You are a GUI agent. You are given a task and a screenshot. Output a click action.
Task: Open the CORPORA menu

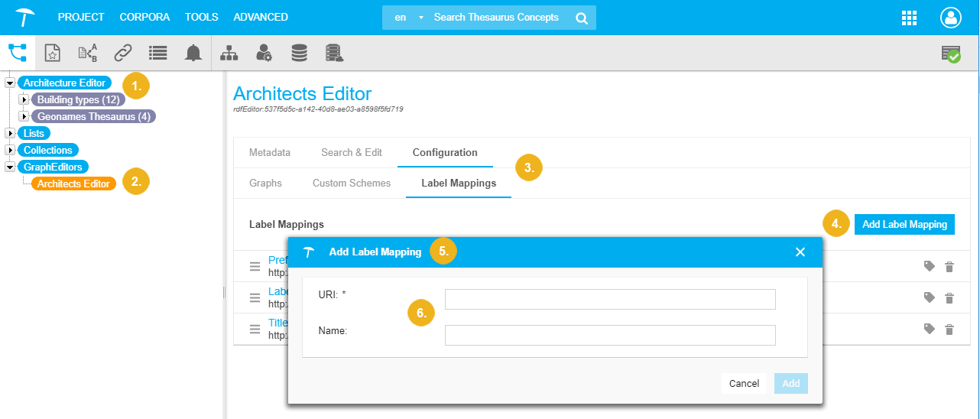pyautogui.click(x=144, y=17)
